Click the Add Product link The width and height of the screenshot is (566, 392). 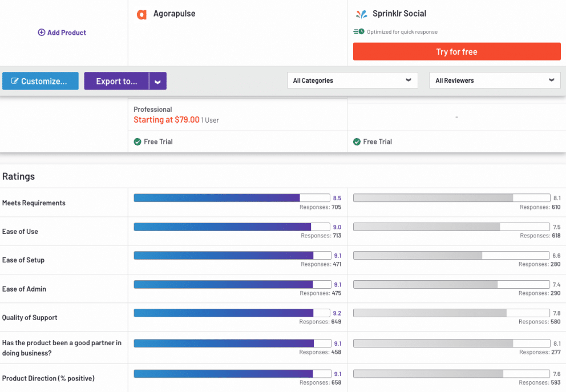(62, 33)
